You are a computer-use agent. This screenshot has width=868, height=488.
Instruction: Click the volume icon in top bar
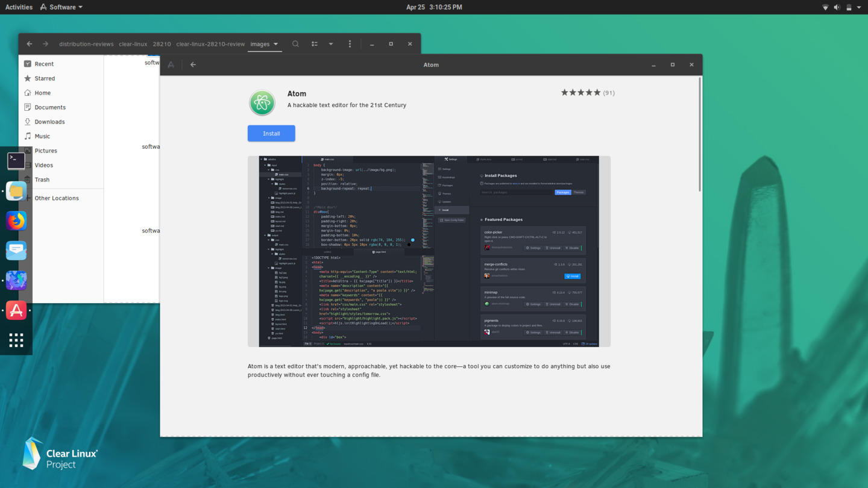(x=837, y=7)
